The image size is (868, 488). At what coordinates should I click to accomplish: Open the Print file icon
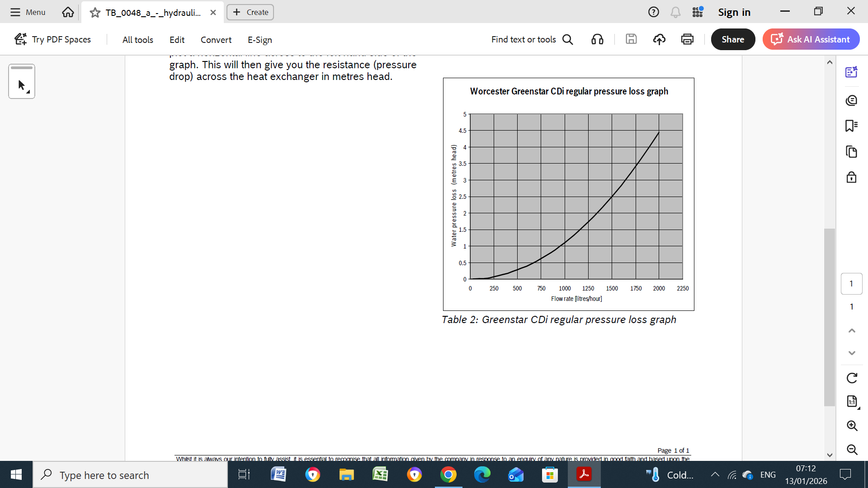tap(687, 39)
